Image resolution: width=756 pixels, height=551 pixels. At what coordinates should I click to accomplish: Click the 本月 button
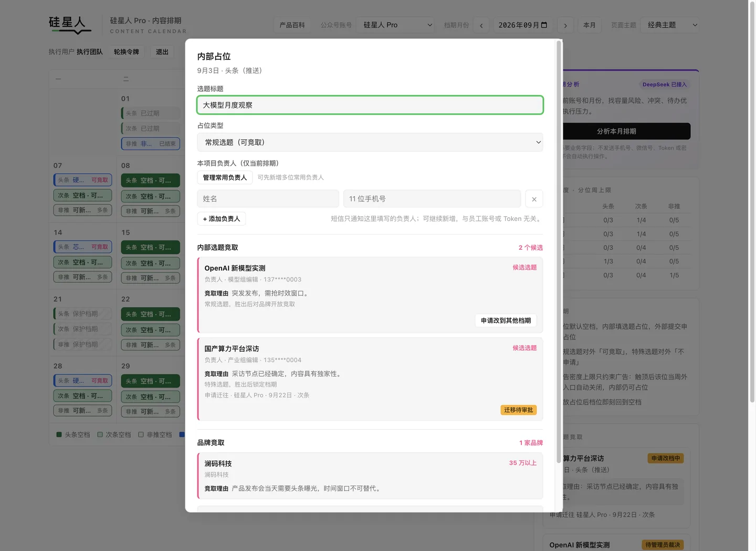[x=590, y=25]
